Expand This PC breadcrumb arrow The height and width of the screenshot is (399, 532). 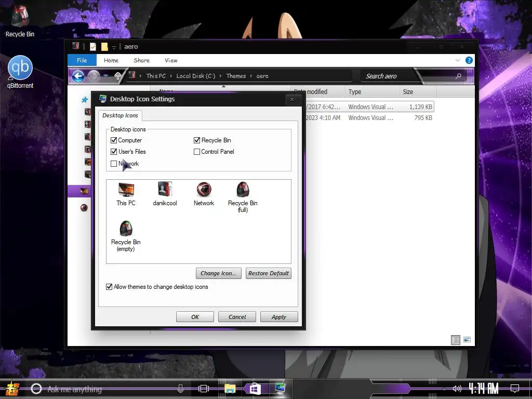click(x=171, y=76)
